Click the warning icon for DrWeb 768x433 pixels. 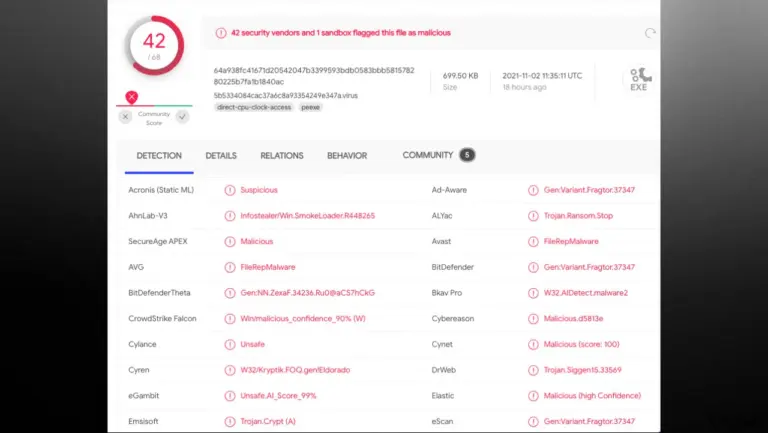tap(533, 370)
